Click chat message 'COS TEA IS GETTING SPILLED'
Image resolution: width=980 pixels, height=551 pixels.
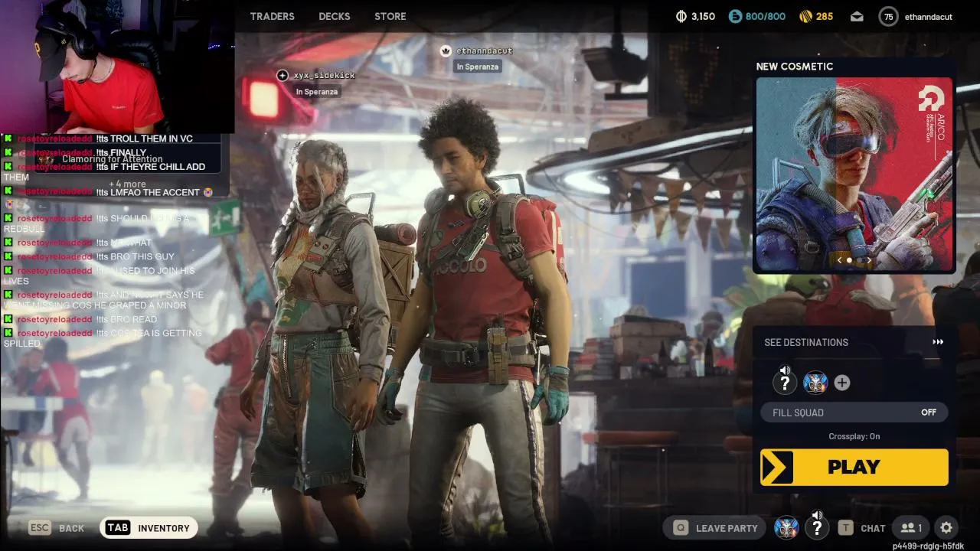[103, 338]
